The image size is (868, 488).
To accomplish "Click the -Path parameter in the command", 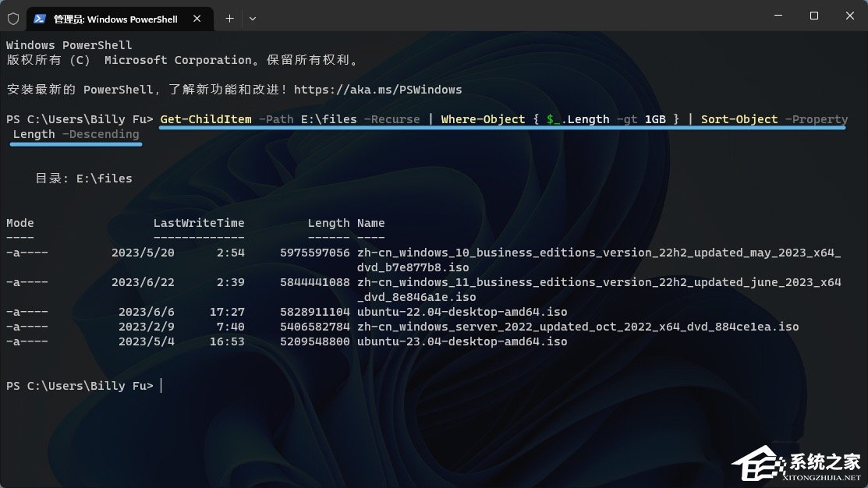I will click(276, 119).
